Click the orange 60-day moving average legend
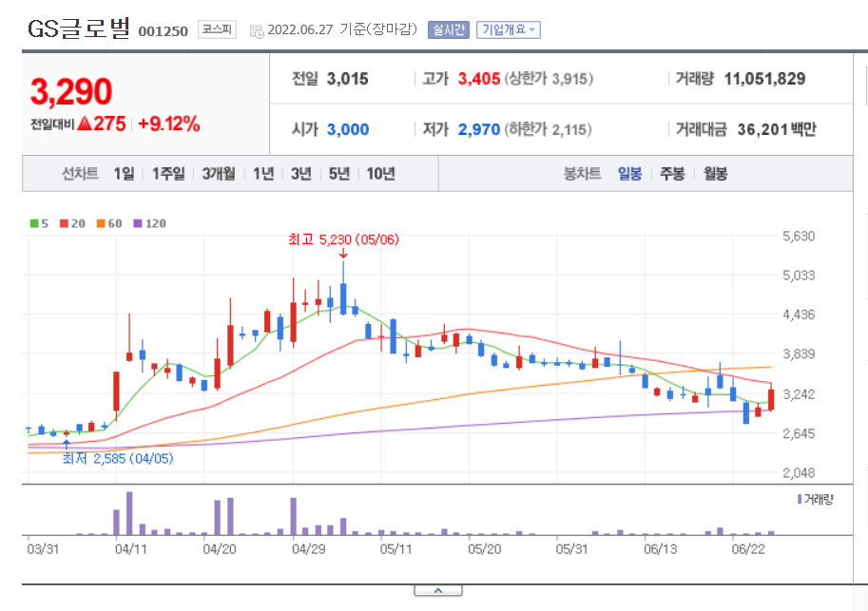 pos(109,223)
